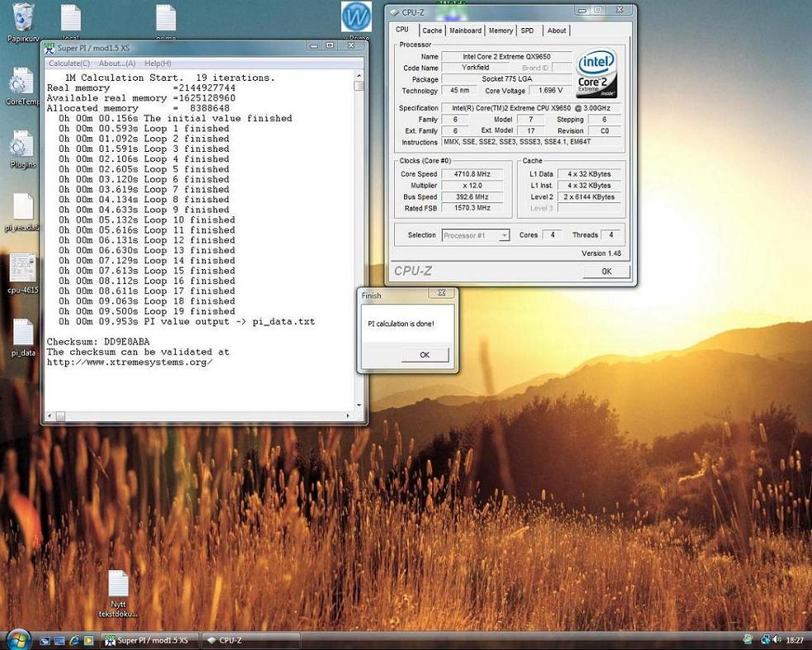Open the Help(H) menu in Super PI
This screenshot has height=650, width=812.
tap(158, 64)
